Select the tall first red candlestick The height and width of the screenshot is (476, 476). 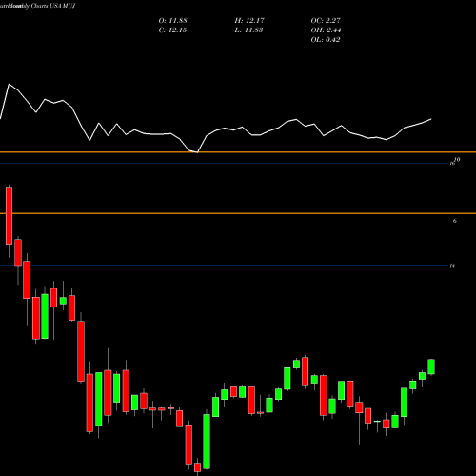[x=9, y=215]
